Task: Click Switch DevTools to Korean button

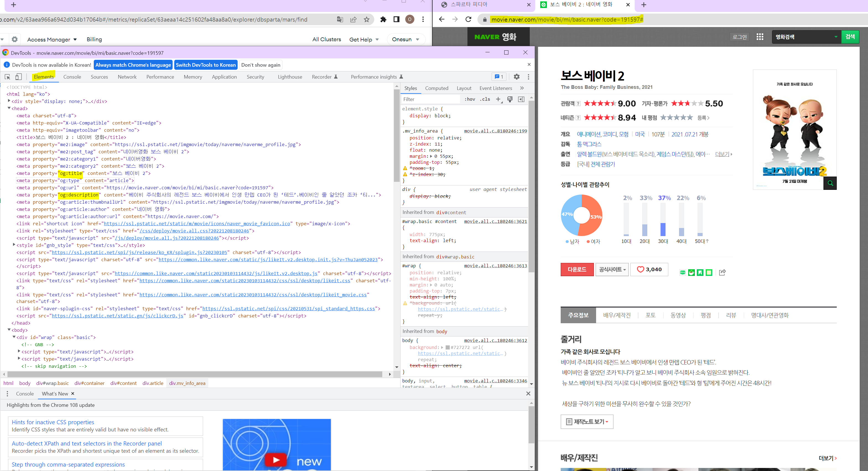Action: pos(206,65)
